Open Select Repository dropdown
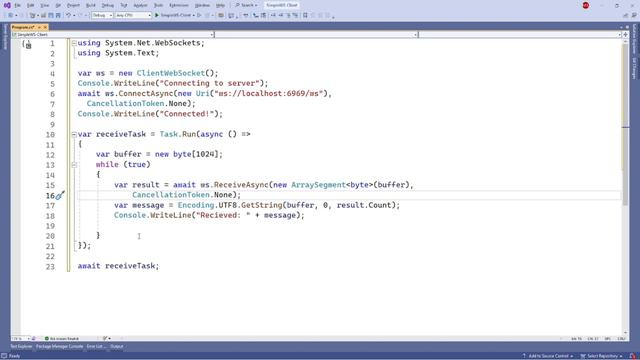 tap(601, 356)
